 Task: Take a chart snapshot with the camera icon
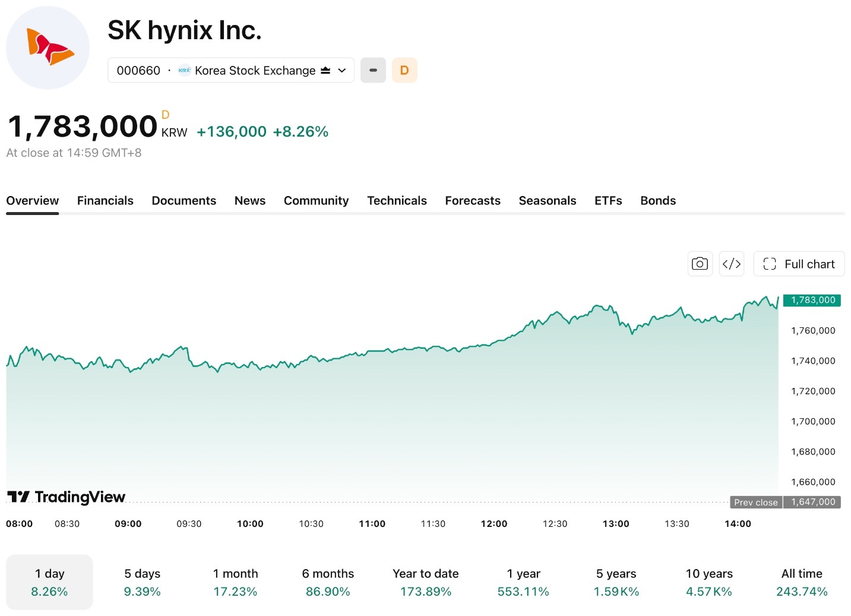(700, 264)
